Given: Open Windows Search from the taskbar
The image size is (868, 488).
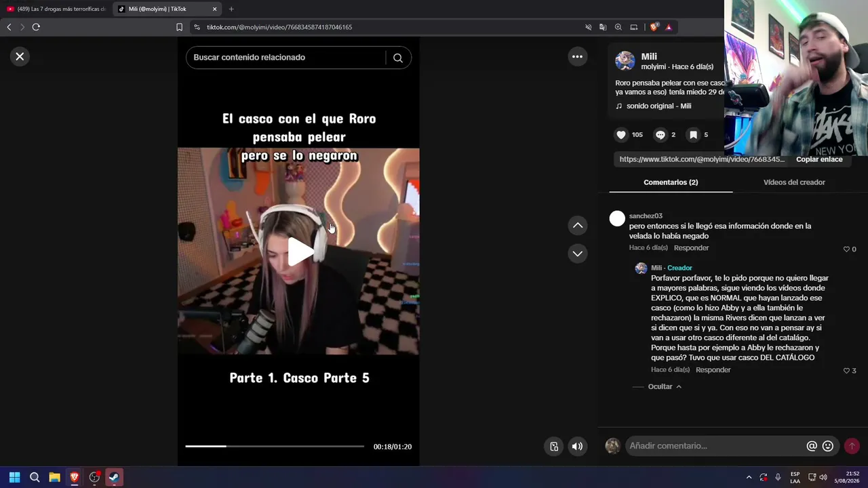Looking at the screenshot, I should click(x=35, y=477).
